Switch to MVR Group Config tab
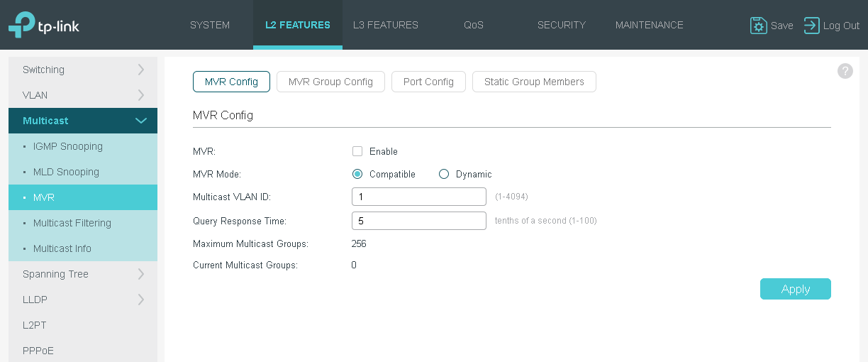The height and width of the screenshot is (362, 868). [330, 82]
